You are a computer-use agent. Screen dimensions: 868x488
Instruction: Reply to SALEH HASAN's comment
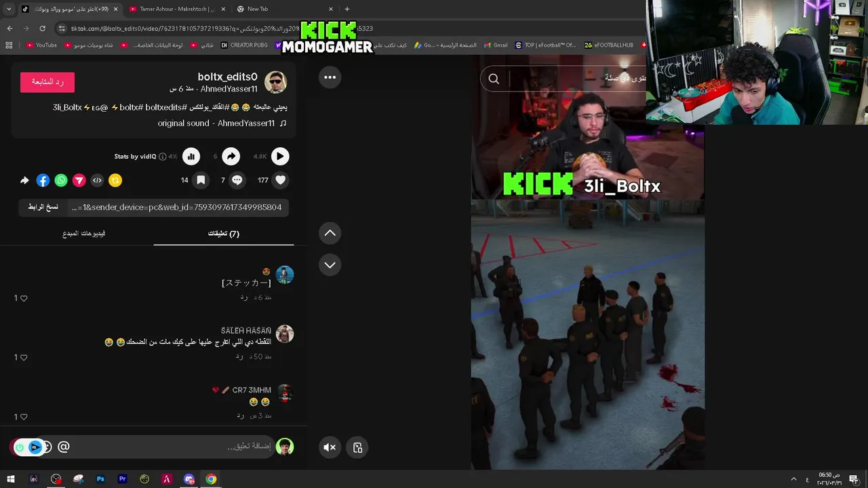[239, 357]
